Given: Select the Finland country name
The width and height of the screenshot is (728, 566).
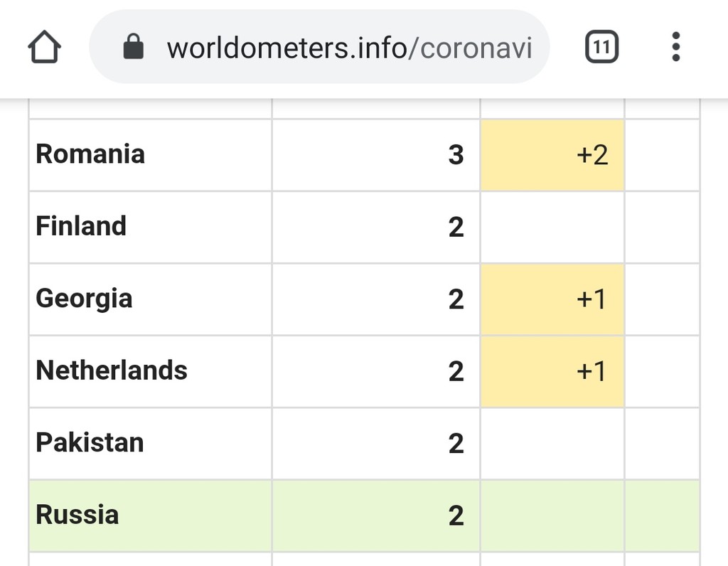Looking at the screenshot, I should 81,226.
